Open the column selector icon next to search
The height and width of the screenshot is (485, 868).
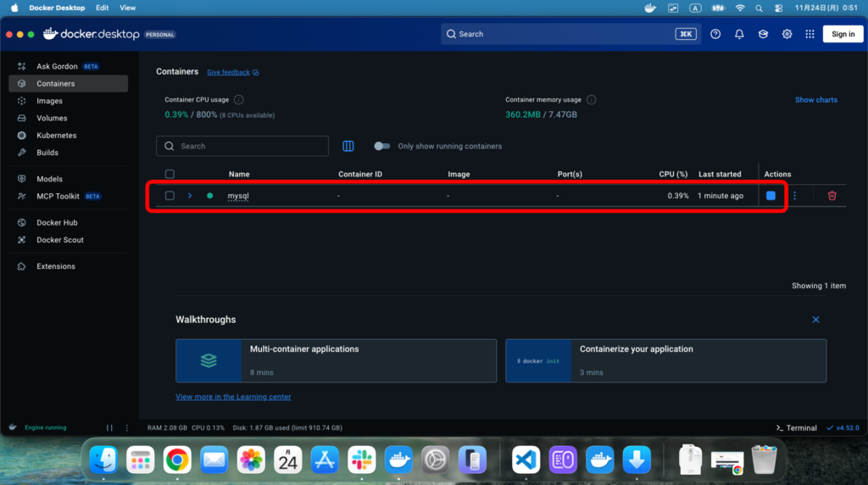(x=348, y=146)
